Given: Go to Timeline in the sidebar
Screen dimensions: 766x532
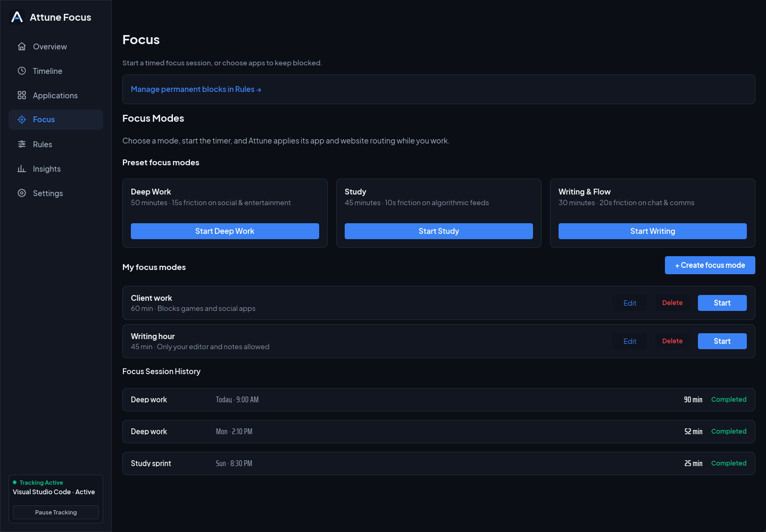Looking at the screenshot, I should coord(56,71).
